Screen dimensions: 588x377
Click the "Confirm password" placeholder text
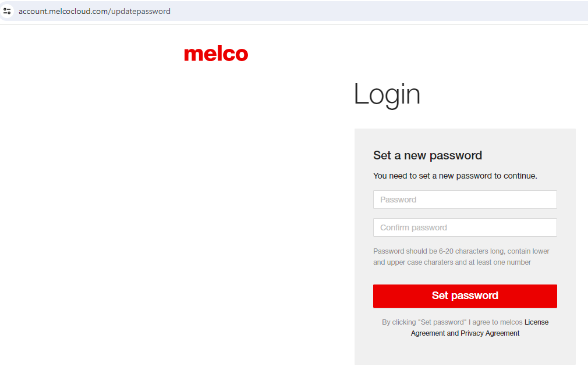(x=413, y=227)
